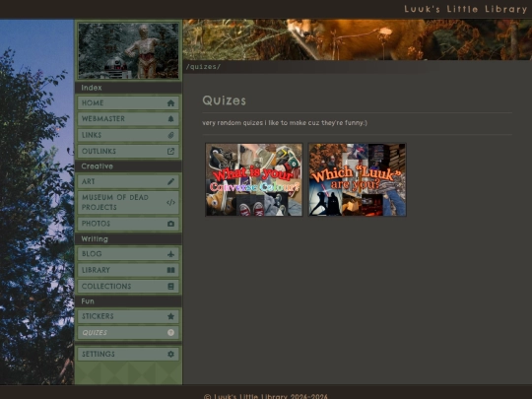Click the open-book icon beside LIBRARY

pyautogui.click(x=170, y=270)
